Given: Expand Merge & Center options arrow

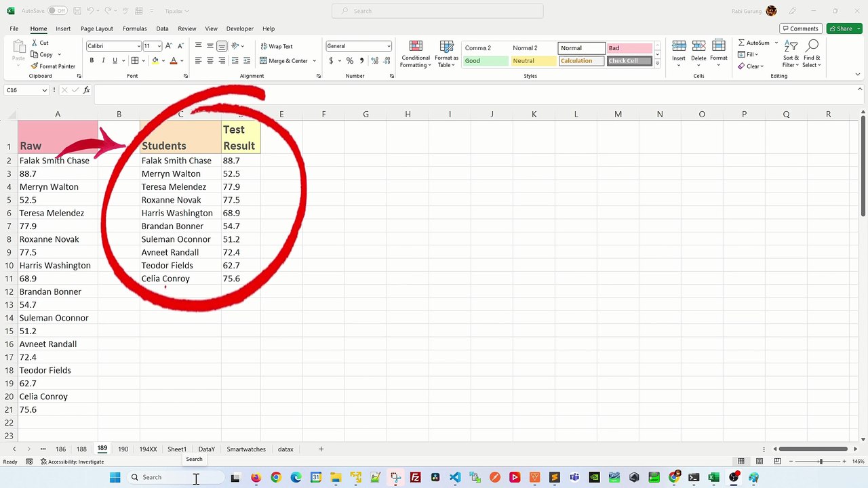Looking at the screenshot, I should coord(314,61).
